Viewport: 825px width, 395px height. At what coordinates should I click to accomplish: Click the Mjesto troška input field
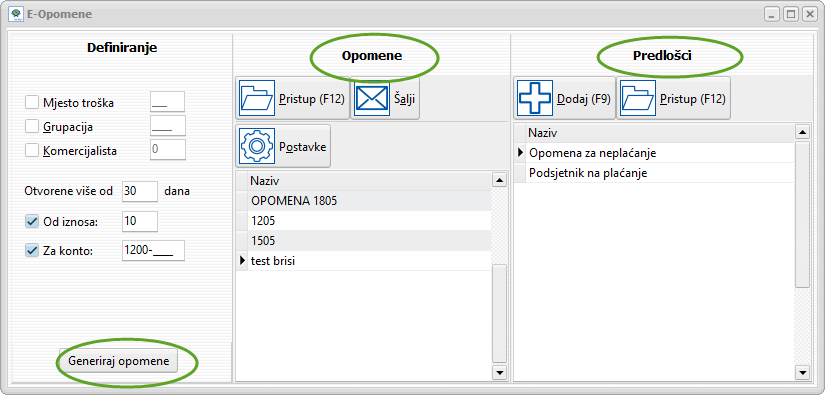click(x=167, y=102)
